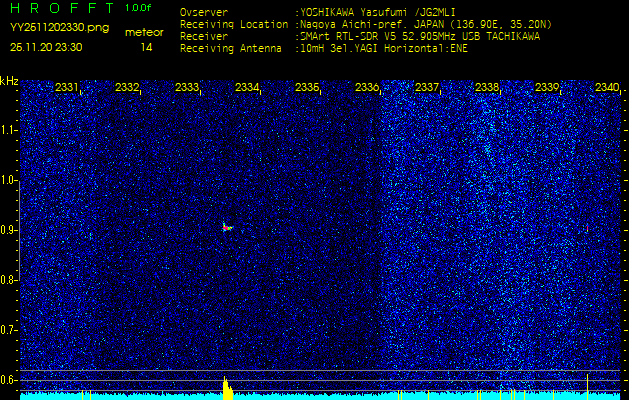Image resolution: width=629 pixels, height=400 pixels.
Task: Click the time marker 2337
Action: tap(427, 87)
